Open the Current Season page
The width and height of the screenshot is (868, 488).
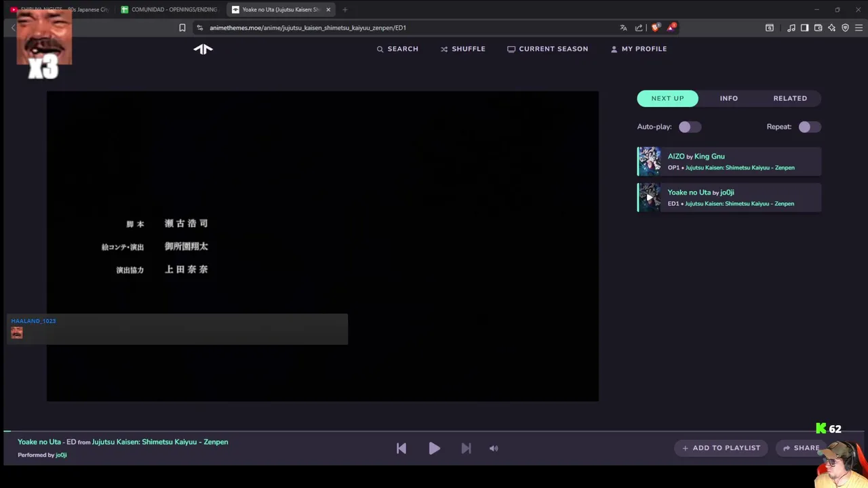pyautogui.click(x=547, y=49)
